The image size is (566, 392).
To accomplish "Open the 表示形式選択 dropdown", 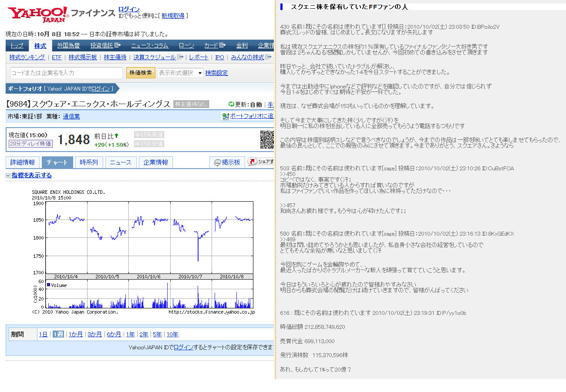I will click(x=180, y=73).
